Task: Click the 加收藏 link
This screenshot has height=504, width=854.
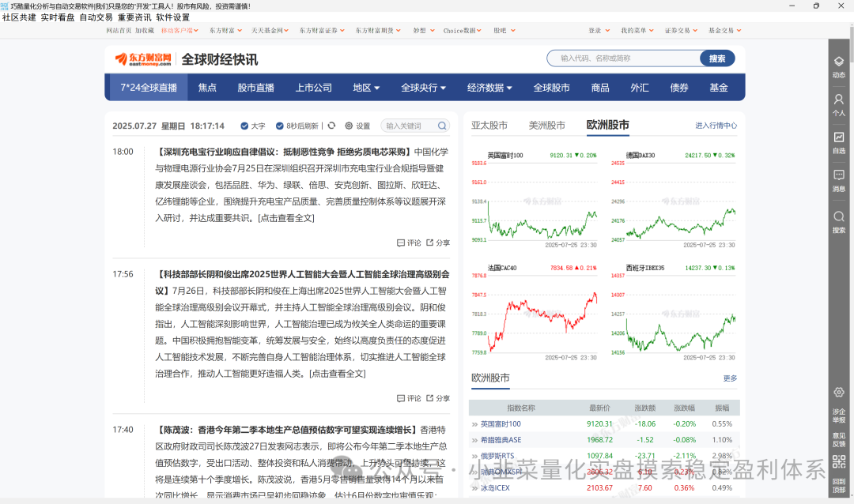Action: [145, 31]
